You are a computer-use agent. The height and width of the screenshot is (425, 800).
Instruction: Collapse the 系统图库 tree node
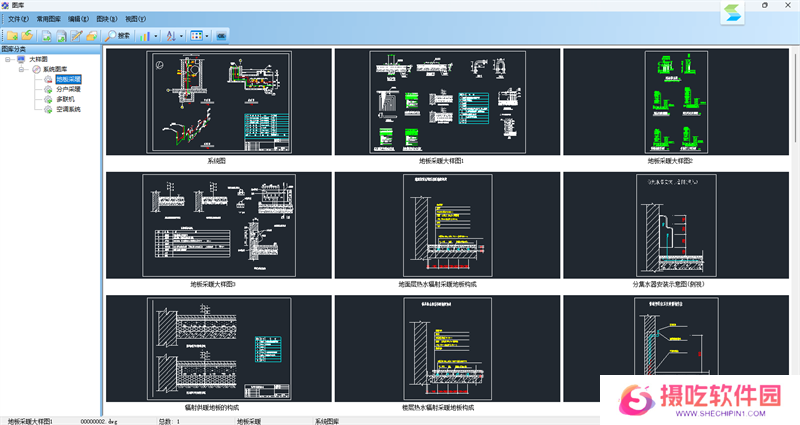coord(21,69)
